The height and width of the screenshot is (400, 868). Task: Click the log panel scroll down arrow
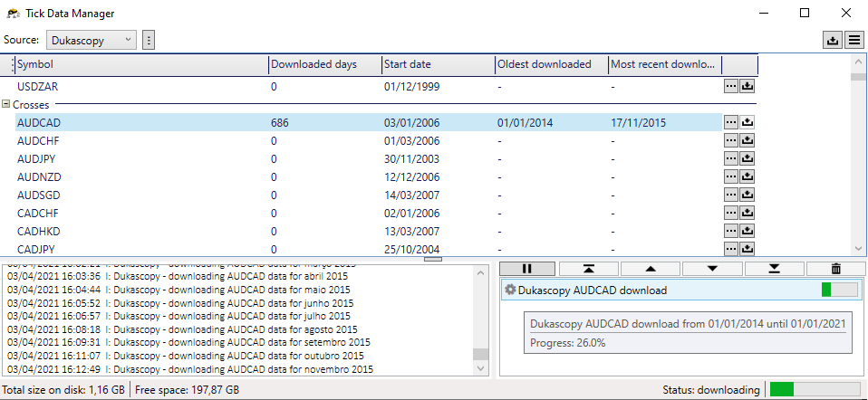pyautogui.click(x=481, y=368)
